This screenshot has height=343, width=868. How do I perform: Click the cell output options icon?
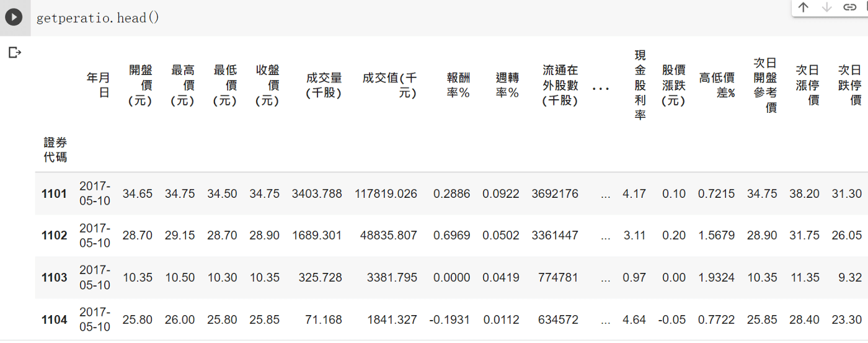15,53
